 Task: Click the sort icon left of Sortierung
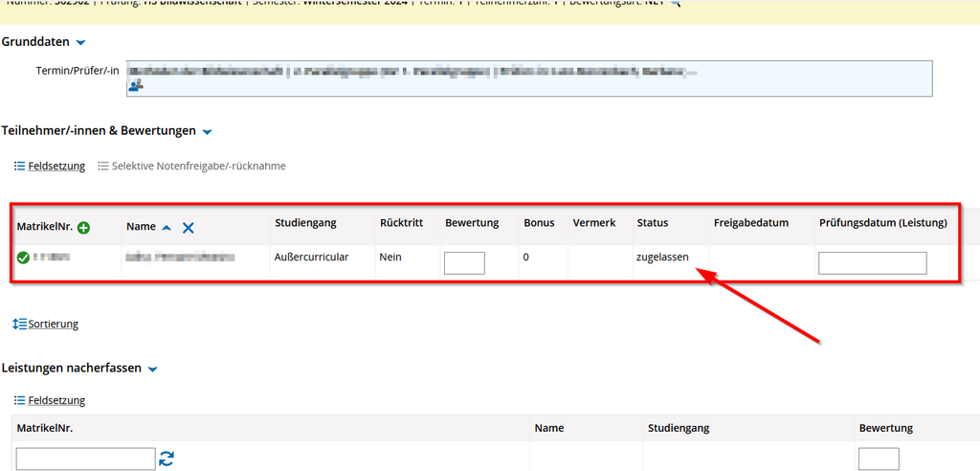(20, 324)
